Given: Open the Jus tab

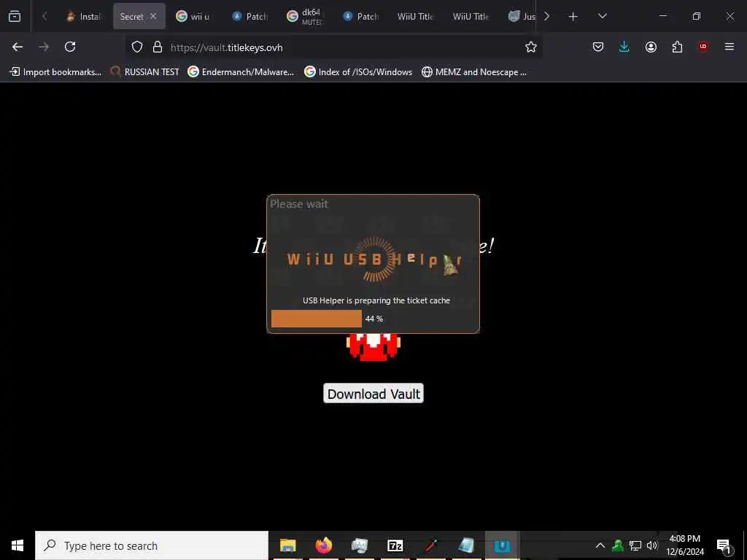Looking at the screenshot, I should point(521,16).
